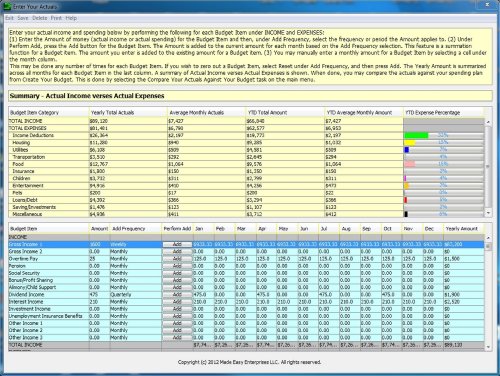The height and width of the screenshot is (376, 500).
Task: Click Add button for Social Security
Action: [x=177, y=273]
